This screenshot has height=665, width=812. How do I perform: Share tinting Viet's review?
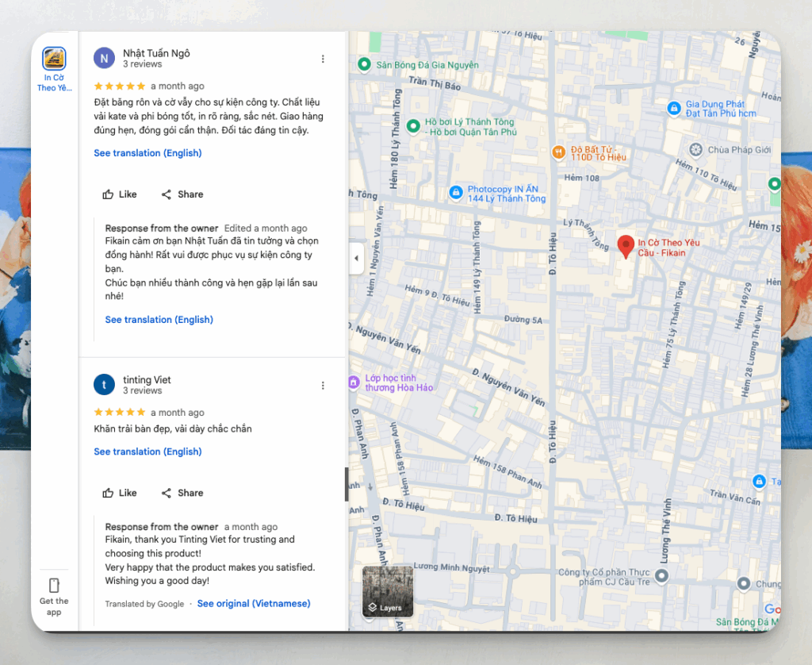tap(182, 493)
